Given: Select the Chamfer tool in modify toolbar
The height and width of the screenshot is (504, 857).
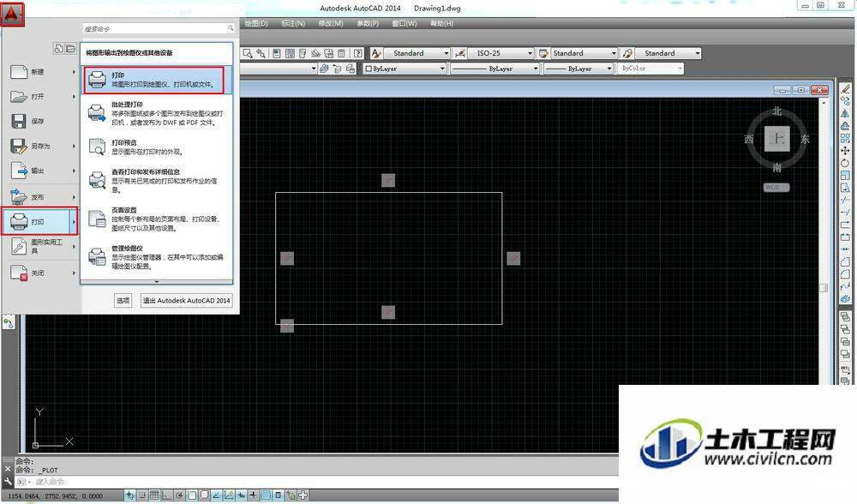Looking at the screenshot, I should (x=845, y=261).
